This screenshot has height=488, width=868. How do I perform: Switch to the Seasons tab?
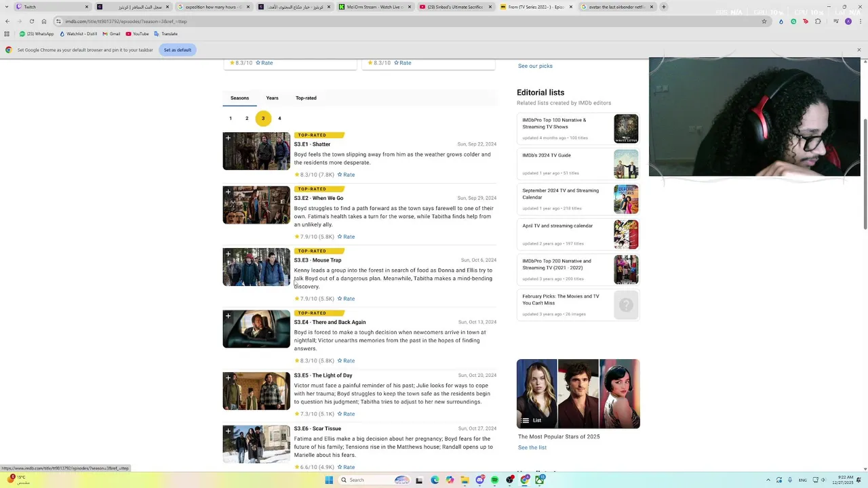tap(239, 98)
